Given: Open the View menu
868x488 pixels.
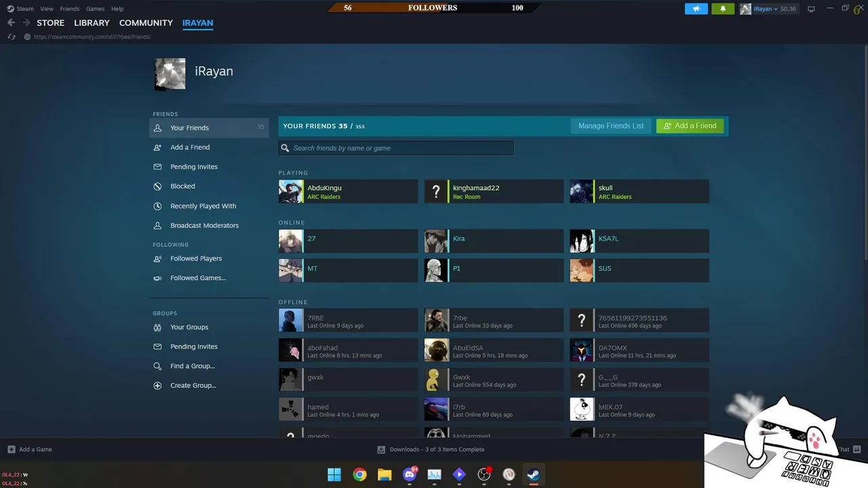Looking at the screenshot, I should [x=47, y=9].
